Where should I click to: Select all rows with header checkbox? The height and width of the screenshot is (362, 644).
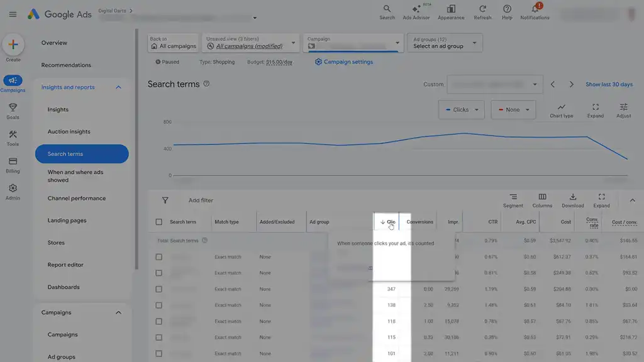159,222
